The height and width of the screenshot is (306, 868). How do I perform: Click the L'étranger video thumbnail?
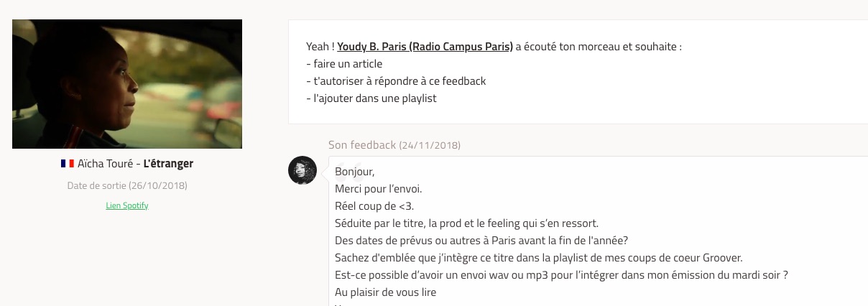[127, 84]
